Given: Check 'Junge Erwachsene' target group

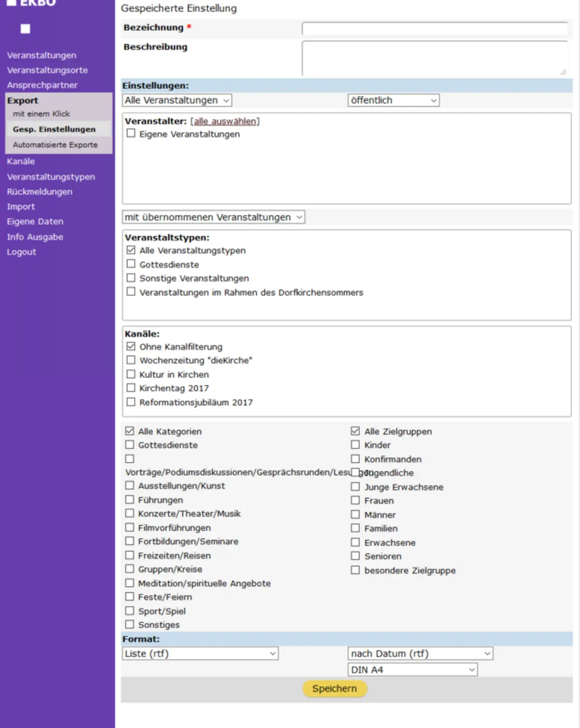Looking at the screenshot, I should pos(355,487).
